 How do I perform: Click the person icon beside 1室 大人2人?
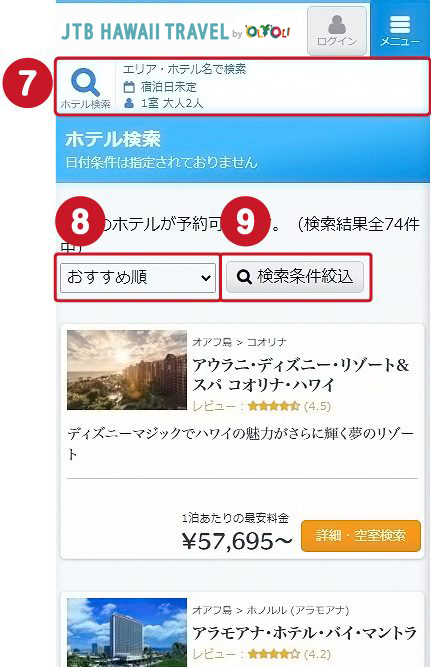tap(129, 103)
